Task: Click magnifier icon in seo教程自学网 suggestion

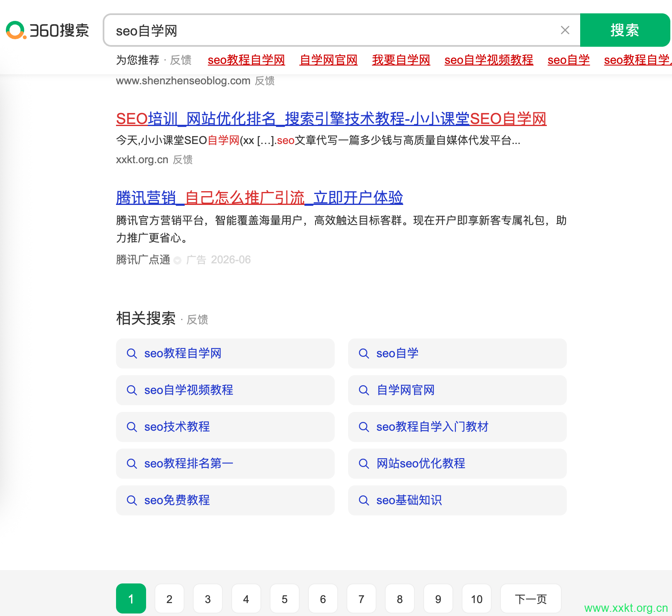Action: click(132, 353)
